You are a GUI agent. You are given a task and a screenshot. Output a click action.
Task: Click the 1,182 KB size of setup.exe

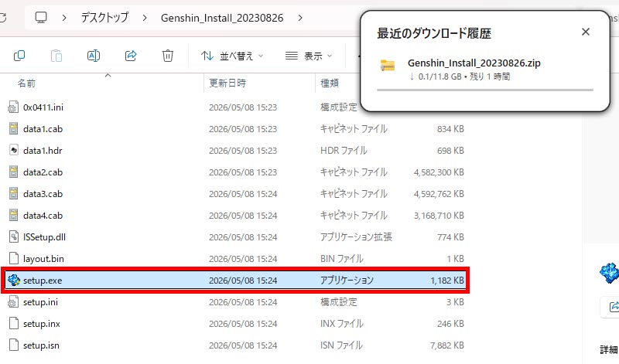pyautogui.click(x=447, y=281)
